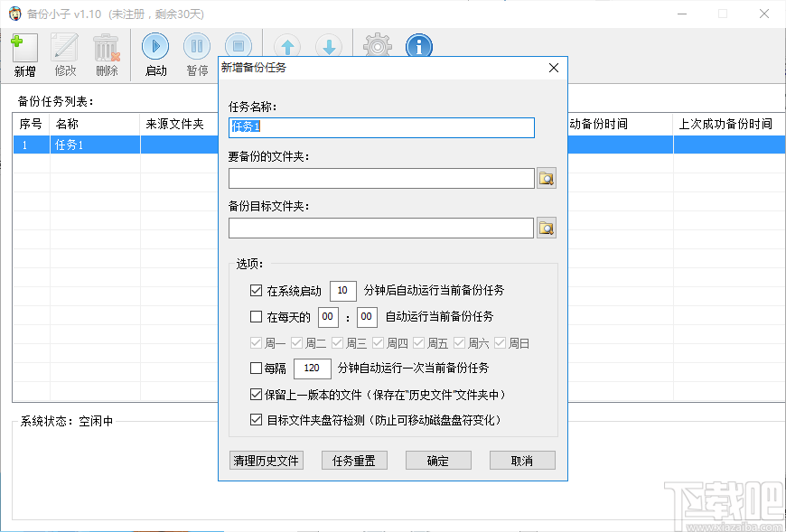Click the 任务名称 name input field
786x532 pixels.
pos(380,127)
